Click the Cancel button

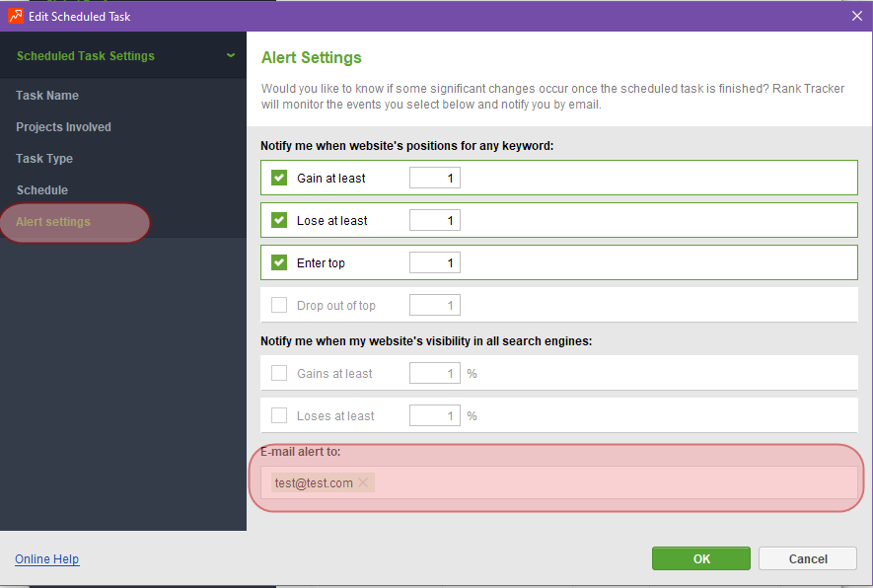[x=807, y=558]
